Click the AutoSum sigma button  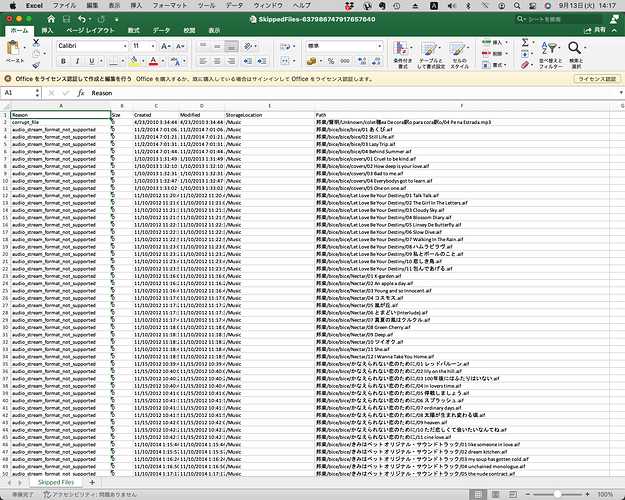(x=525, y=42)
